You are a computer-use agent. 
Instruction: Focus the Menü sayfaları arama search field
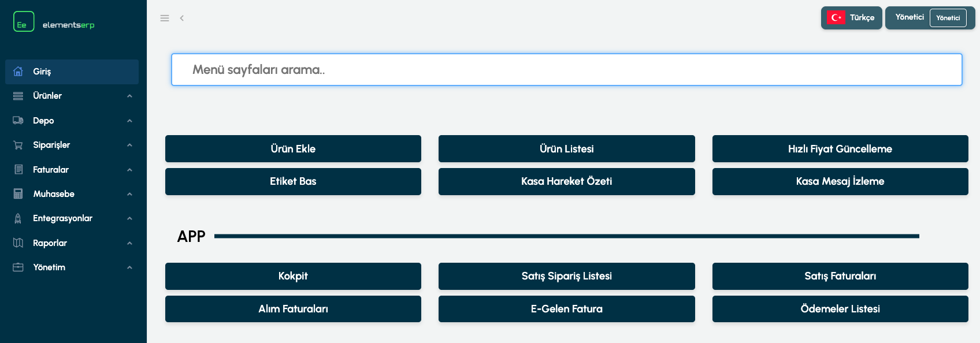pos(566,70)
